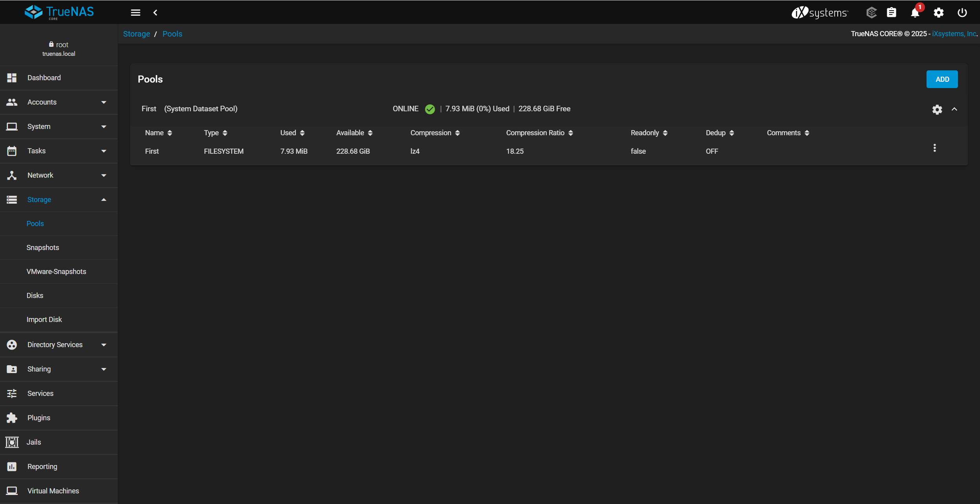Open the Disks storage page

35,296
